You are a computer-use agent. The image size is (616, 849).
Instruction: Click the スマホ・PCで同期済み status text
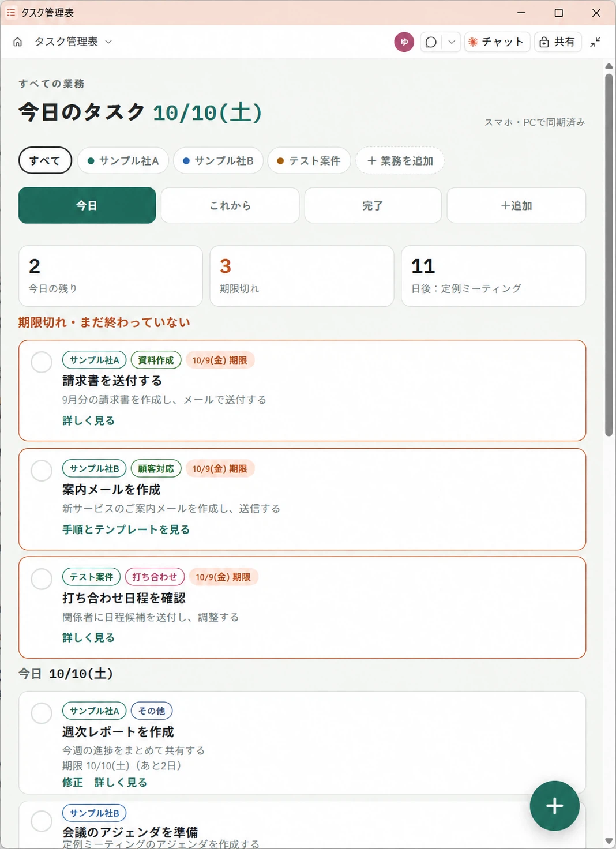(x=535, y=122)
